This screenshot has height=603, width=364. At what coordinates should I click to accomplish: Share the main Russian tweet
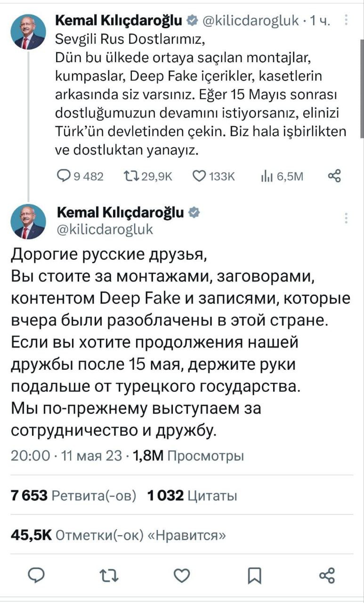click(x=327, y=575)
